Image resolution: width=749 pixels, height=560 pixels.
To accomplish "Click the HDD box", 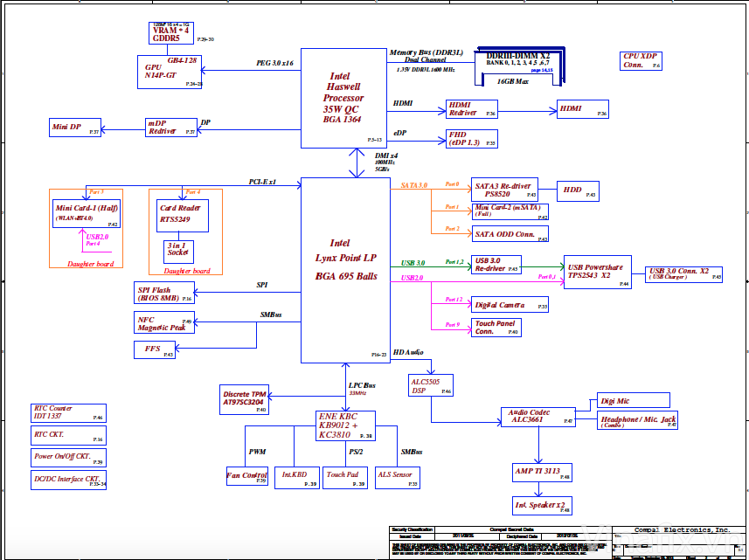I will coord(578,191).
